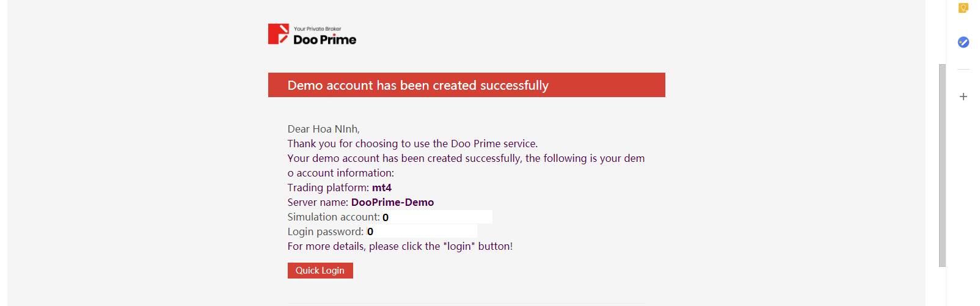Click the bold mt4 trading platform text
Image resolution: width=980 pixels, height=306 pixels.
(382, 188)
